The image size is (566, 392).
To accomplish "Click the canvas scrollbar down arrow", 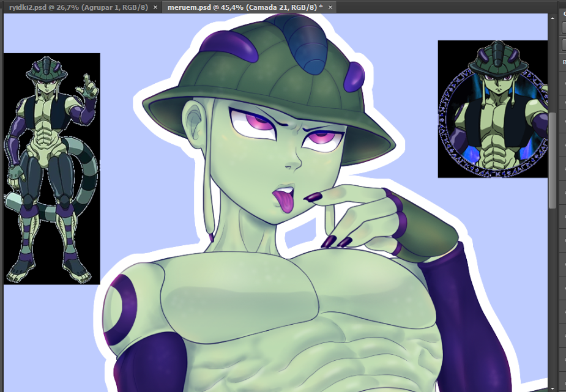I will coord(551,387).
